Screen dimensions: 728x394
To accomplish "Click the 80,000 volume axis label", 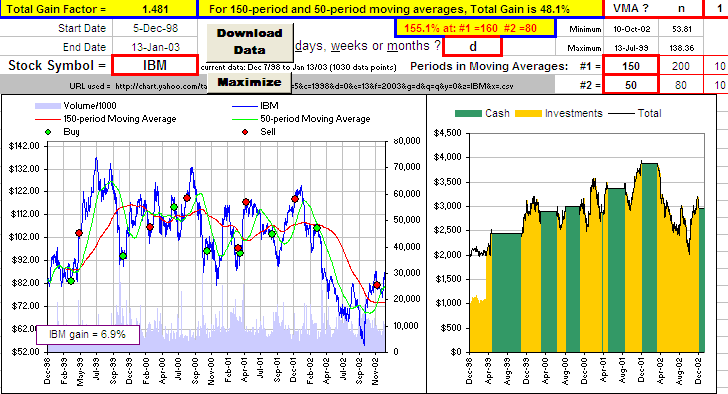I will tap(406, 141).
